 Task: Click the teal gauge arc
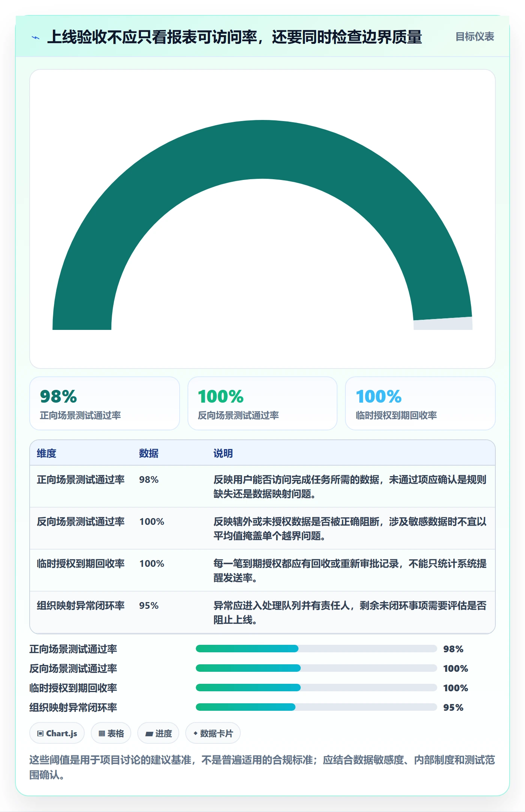pyautogui.click(x=262, y=150)
